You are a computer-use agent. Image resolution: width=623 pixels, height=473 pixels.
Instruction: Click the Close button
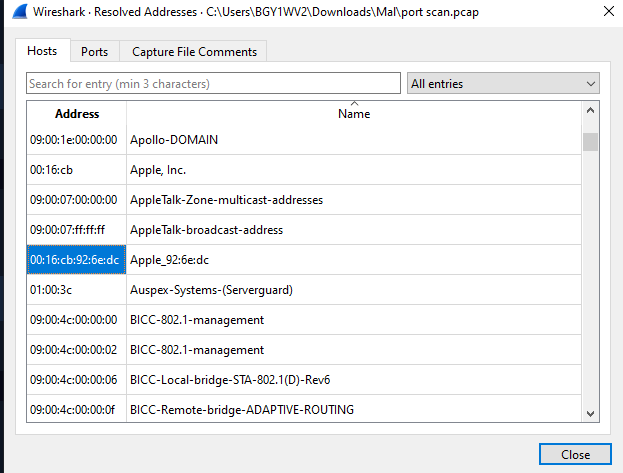click(575, 454)
